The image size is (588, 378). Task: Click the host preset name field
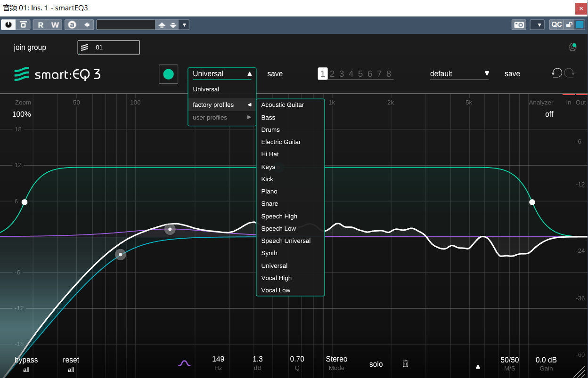point(126,25)
